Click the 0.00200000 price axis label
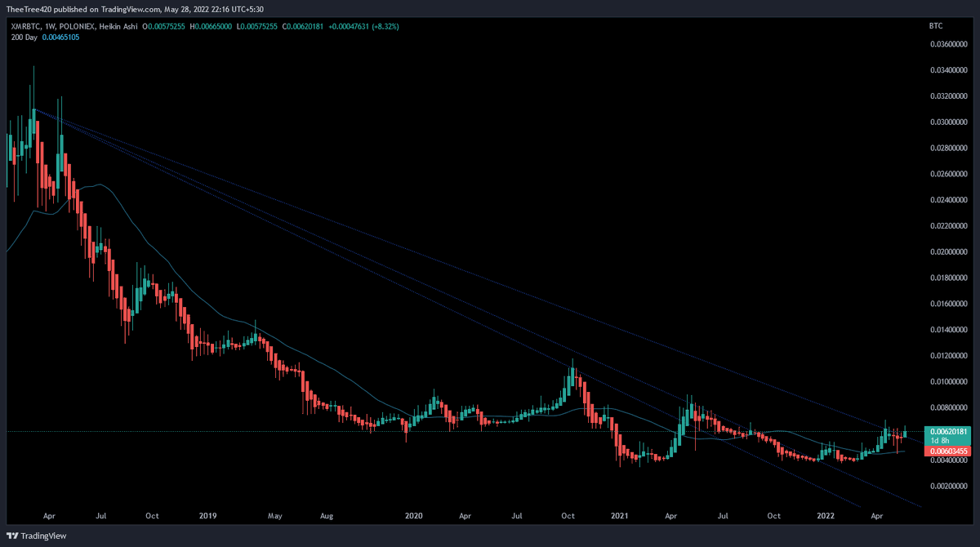 pos(948,487)
